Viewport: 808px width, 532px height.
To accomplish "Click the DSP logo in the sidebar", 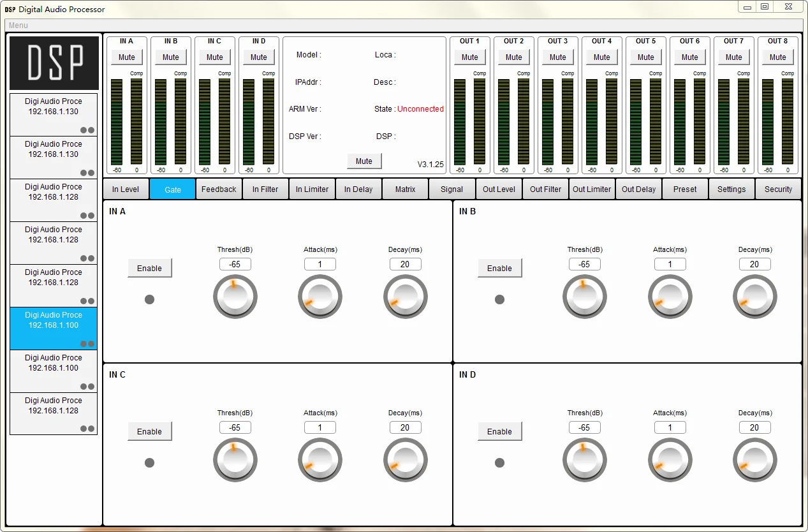I will pos(54,63).
